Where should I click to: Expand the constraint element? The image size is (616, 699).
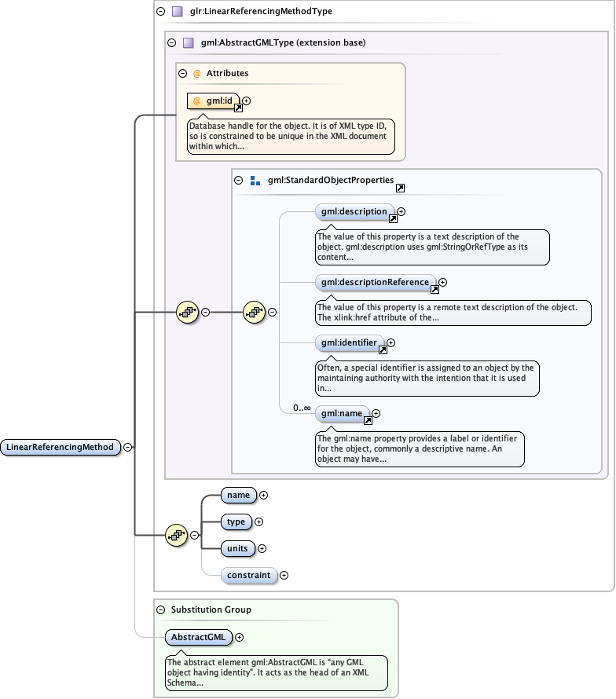284,576
